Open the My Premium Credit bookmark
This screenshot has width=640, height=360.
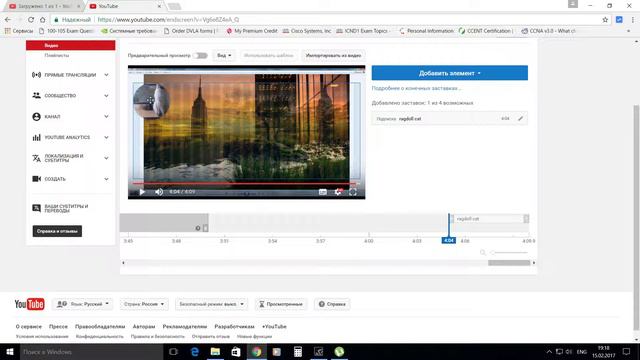[x=251, y=31]
